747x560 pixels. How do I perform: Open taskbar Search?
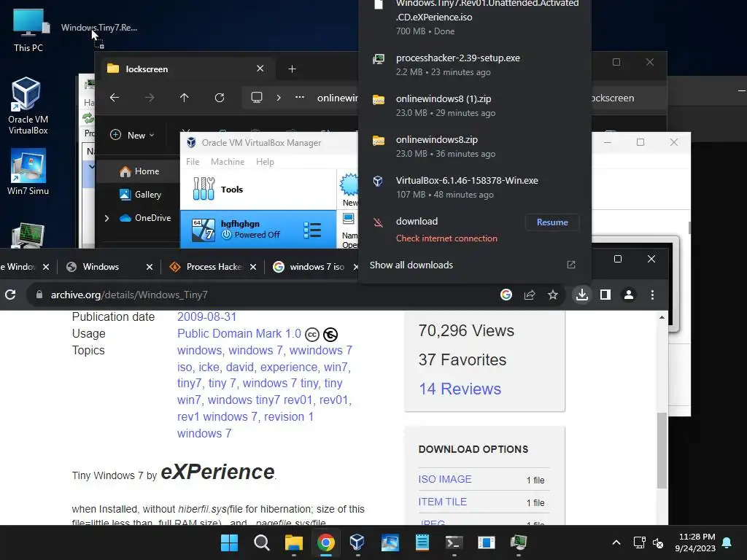262,542
